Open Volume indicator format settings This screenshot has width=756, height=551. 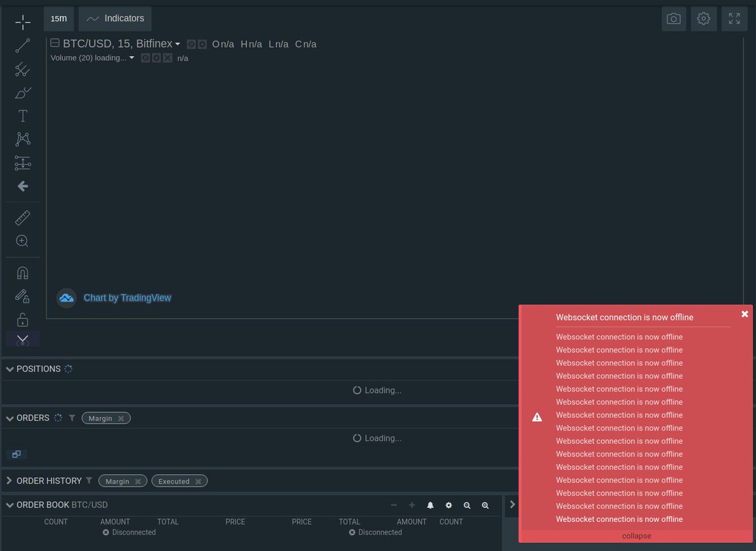156,58
